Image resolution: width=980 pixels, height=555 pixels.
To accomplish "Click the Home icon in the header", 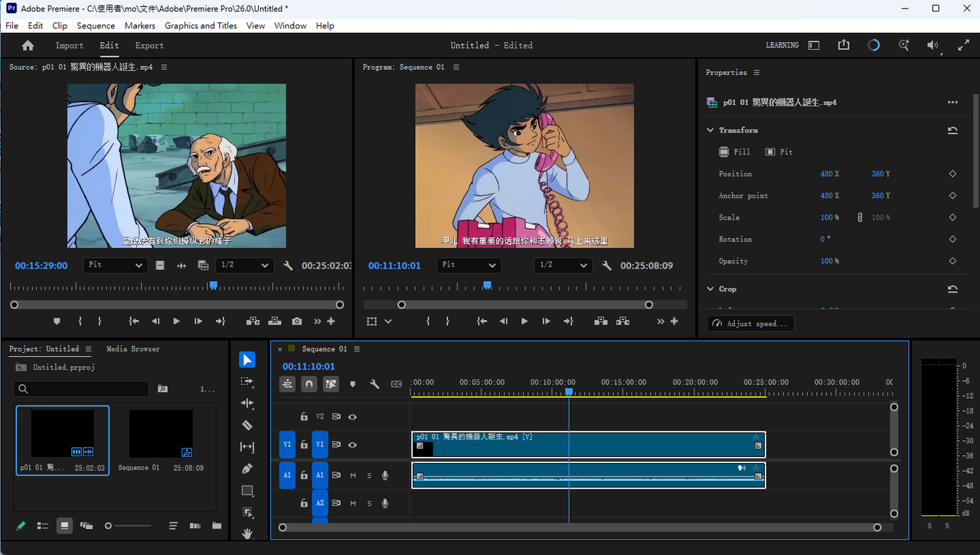I will pyautogui.click(x=28, y=45).
